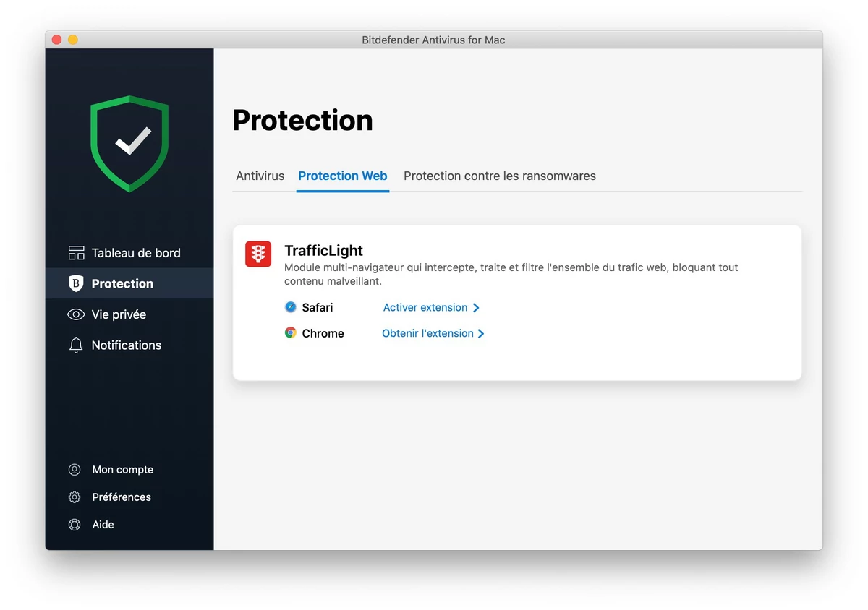The image size is (868, 610).
Task: Click the Vie privée eye icon
Action: (76, 314)
